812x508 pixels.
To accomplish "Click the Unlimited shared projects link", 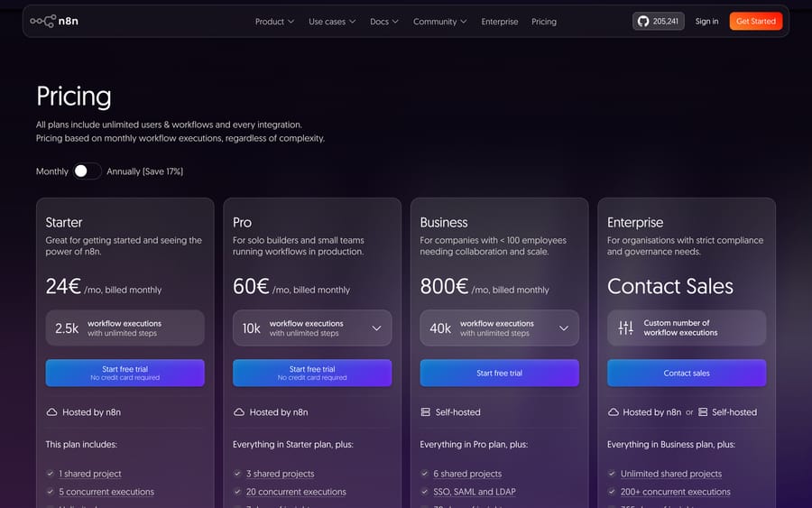I will click(x=670, y=474).
